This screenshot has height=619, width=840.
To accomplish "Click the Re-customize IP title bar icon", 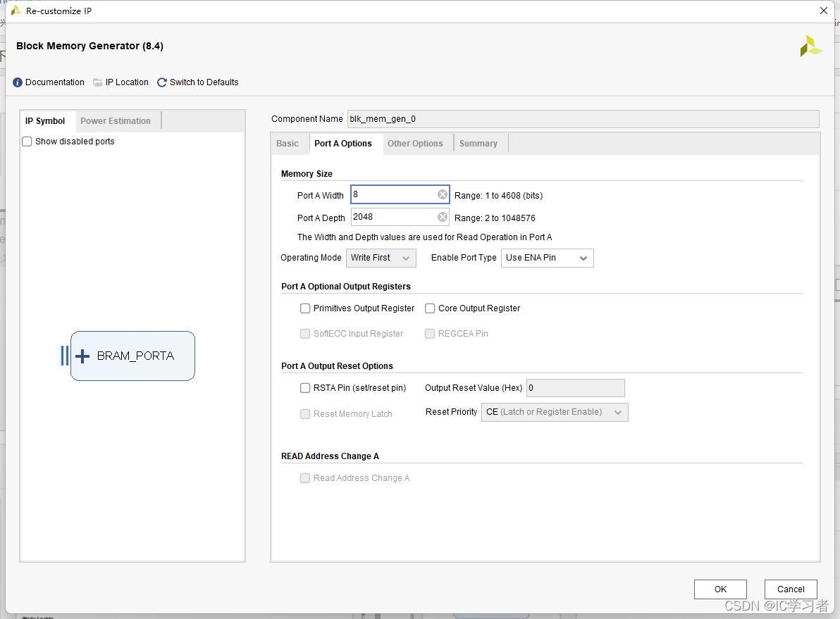I will tap(16, 11).
